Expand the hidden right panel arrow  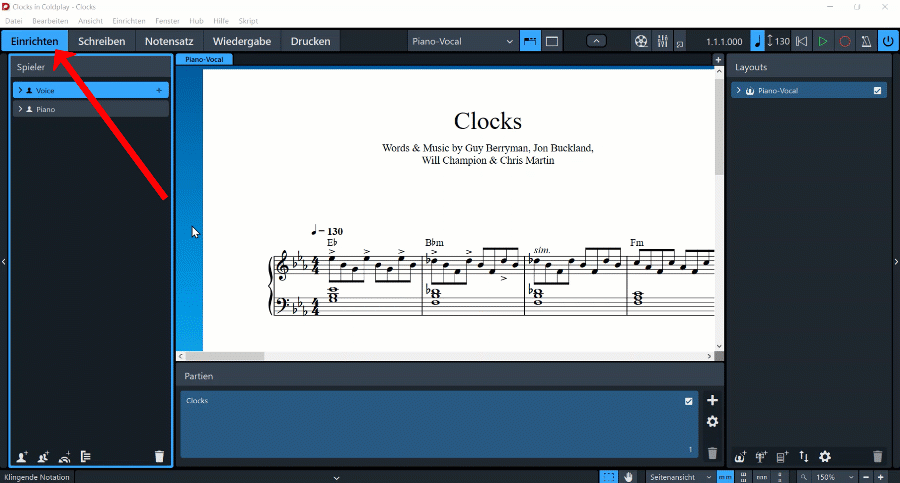pyautogui.click(x=896, y=262)
